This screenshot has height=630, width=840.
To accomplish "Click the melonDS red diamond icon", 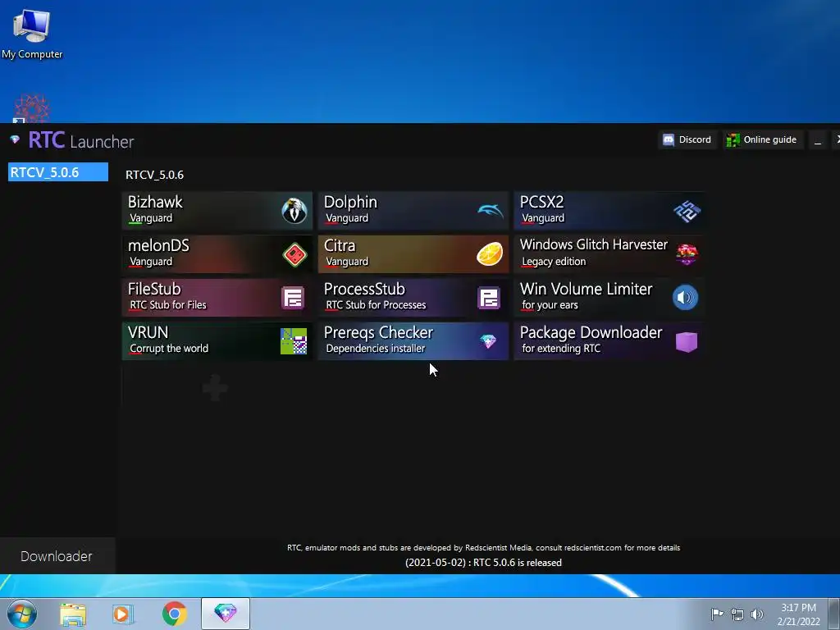I will (x=294, y=254).
